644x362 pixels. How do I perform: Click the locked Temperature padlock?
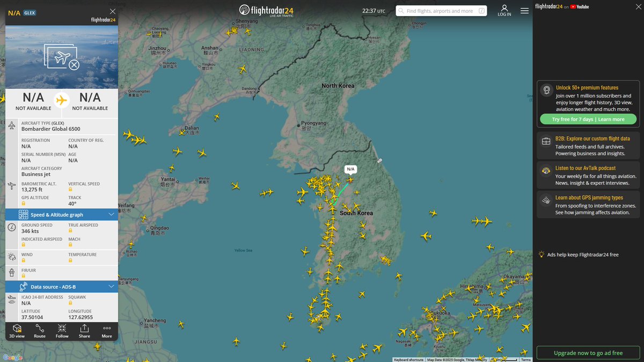pos(70,261)
